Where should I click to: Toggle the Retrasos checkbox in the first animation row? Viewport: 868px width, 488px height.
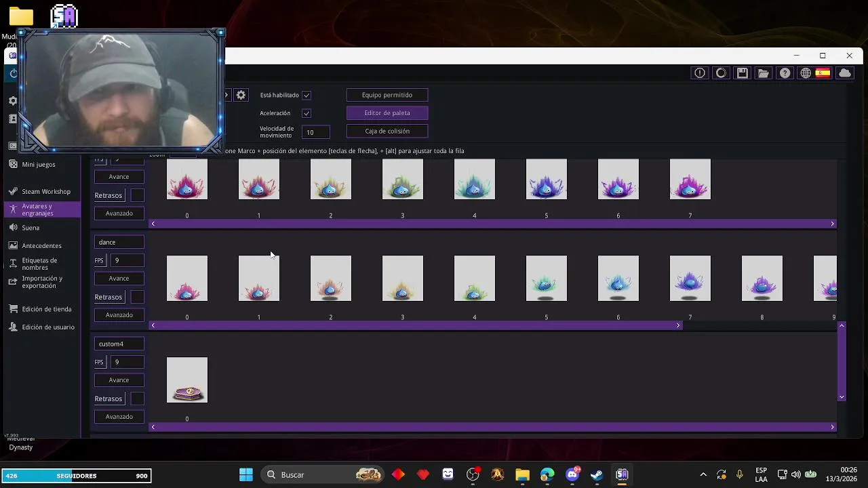(x=137, y=195)
